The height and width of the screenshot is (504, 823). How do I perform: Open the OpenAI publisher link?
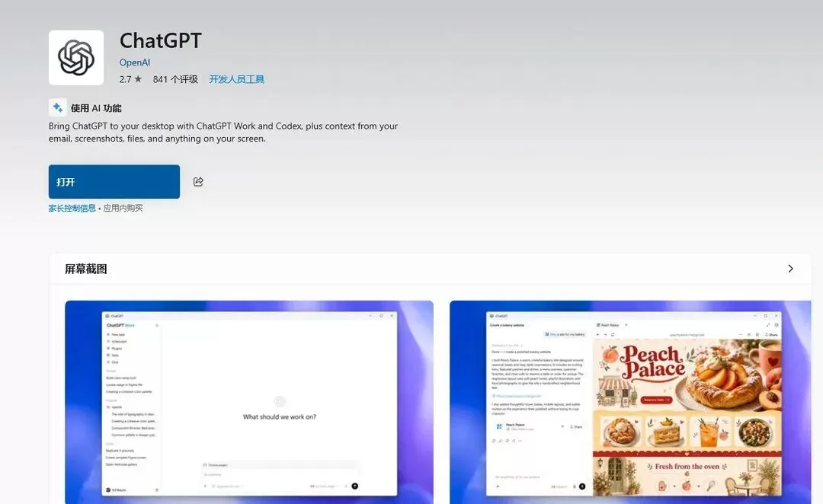[x=134, y=62]
